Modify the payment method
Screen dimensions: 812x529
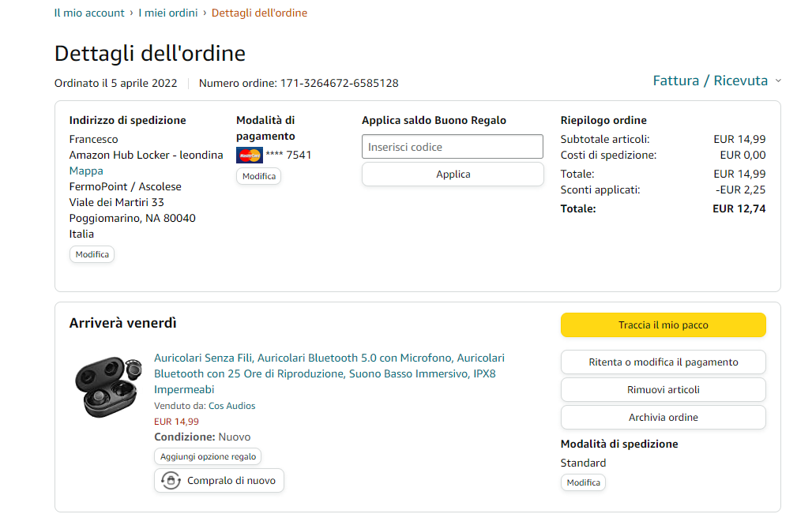[x=258, y=176]
